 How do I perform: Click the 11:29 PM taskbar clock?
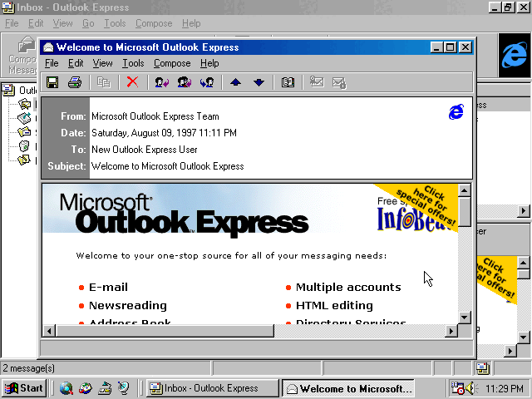pyautogui.click(x=505, y=388)
